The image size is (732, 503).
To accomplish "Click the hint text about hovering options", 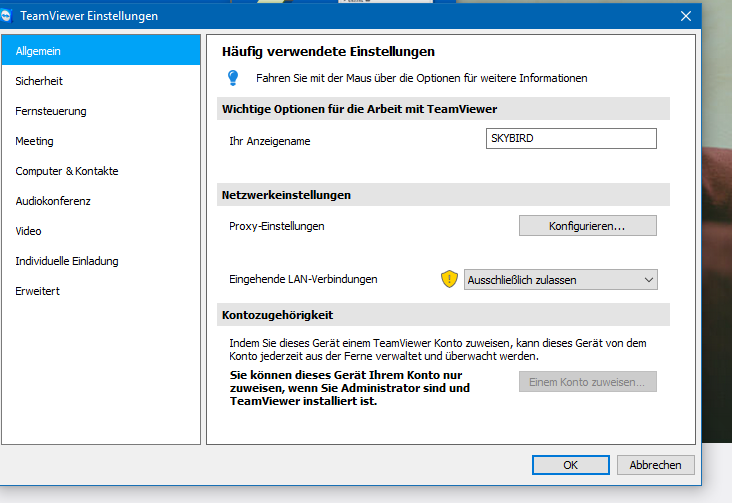I will pos(422,78).
